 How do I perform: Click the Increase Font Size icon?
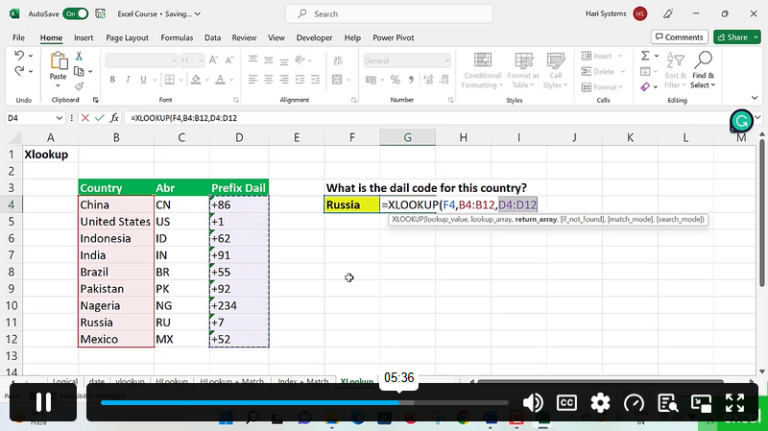[x=213, y=60]
